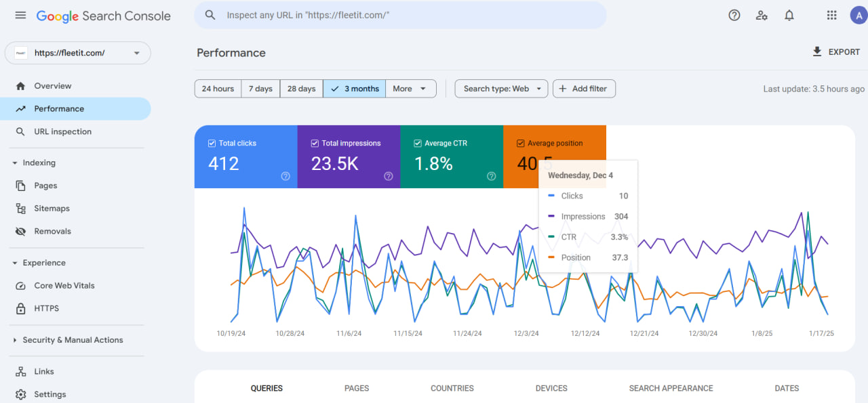Click the EXPORT button
The width and height of the screenshot is (868, 403).
[836, 51]
